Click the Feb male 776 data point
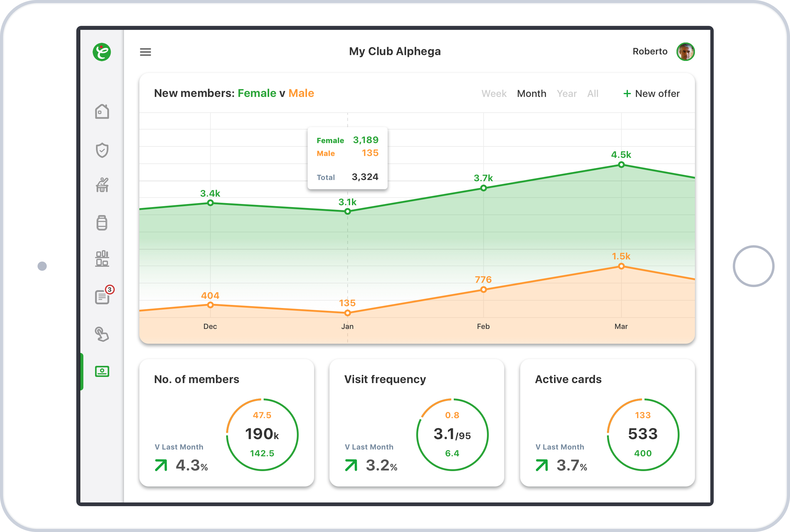790x532 pixels. [483, 290]
